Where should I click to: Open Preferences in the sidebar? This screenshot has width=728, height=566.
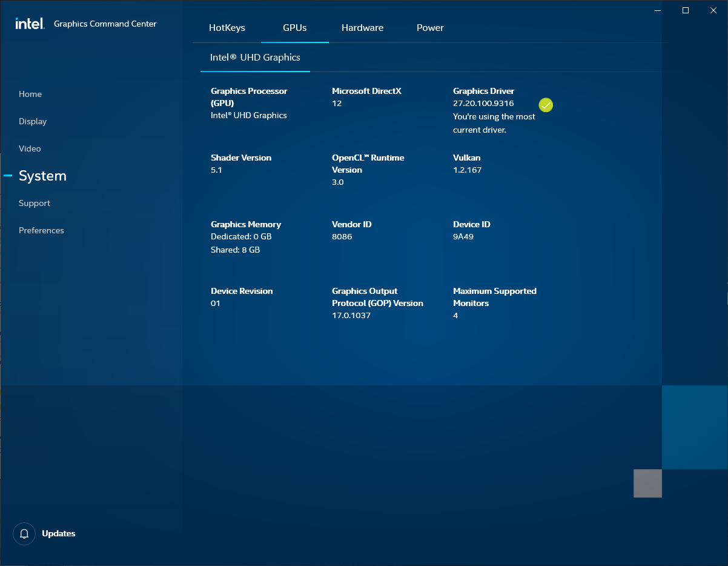(41, 230)
